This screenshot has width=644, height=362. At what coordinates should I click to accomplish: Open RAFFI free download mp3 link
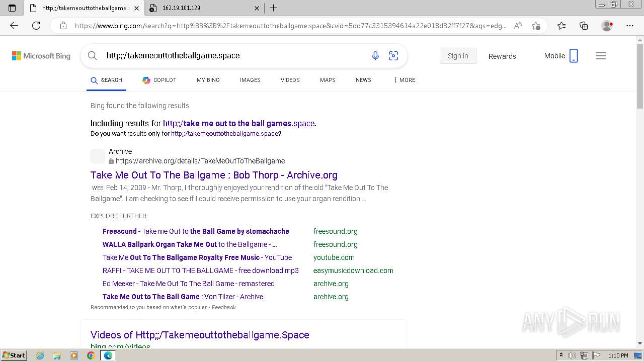tap(201, 270)
